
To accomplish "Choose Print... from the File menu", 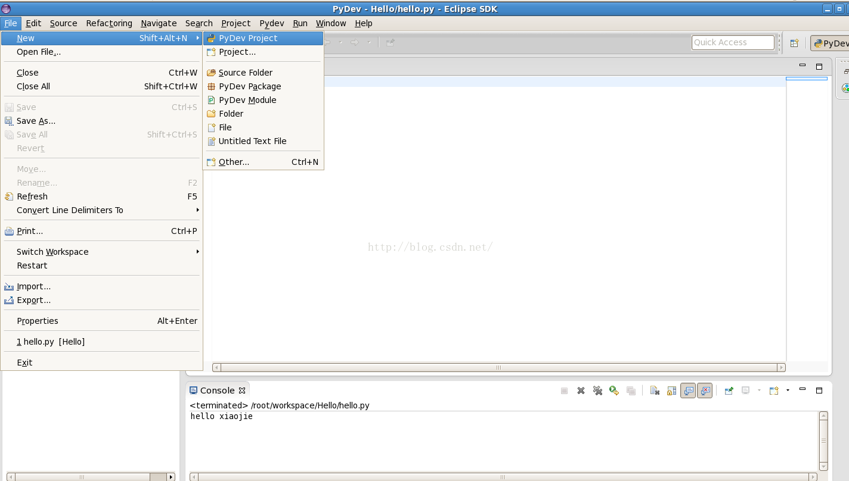I will point(102,231).
